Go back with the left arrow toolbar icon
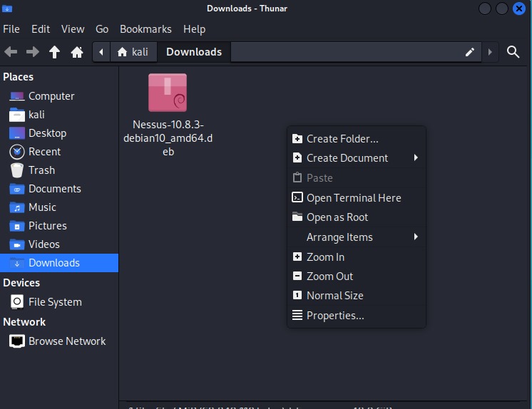532x409 pixels. click(x=11, y=52)
